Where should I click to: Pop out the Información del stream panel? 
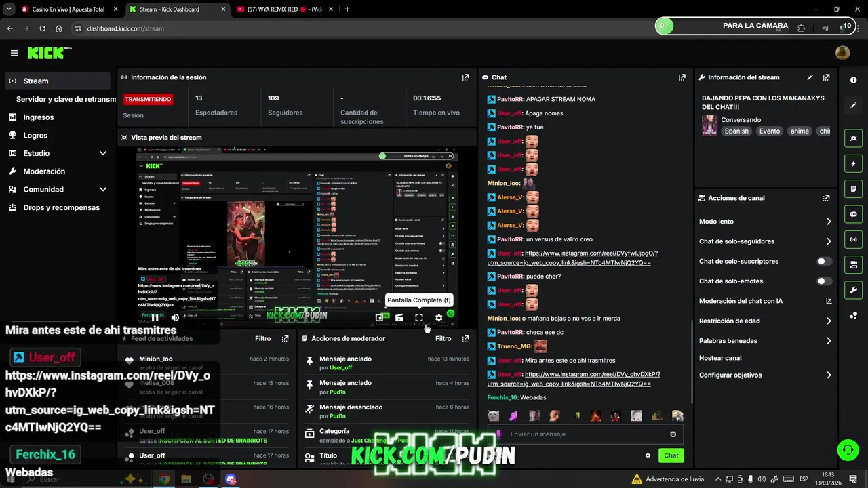click(x=826, y=77)
